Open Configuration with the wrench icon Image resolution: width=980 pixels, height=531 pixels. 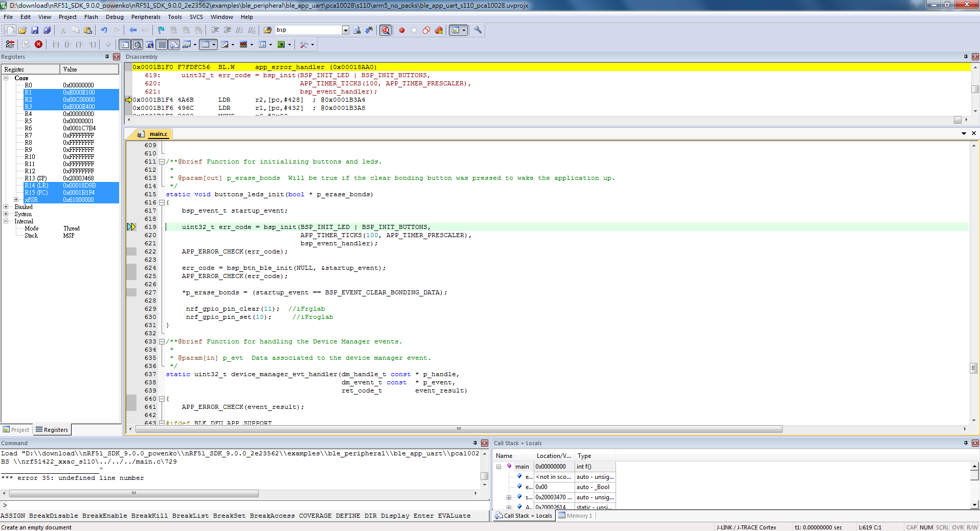click(x=478, y=30)
